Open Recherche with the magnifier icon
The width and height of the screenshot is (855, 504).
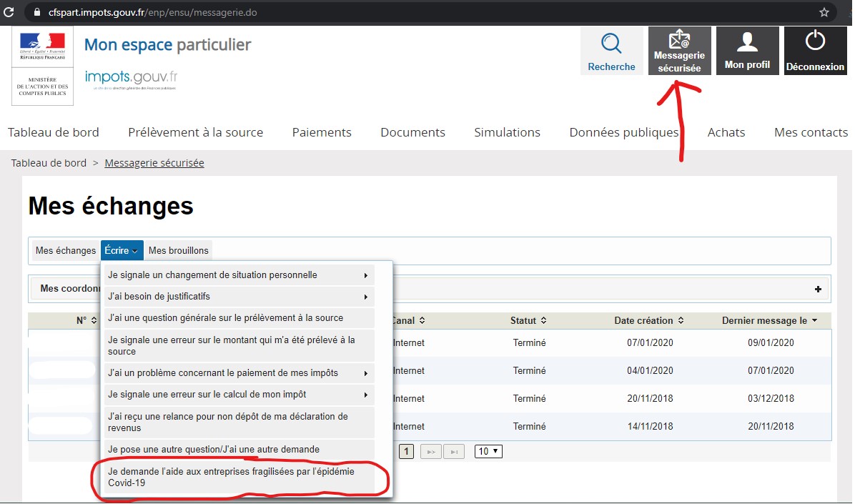coord(611,44)
